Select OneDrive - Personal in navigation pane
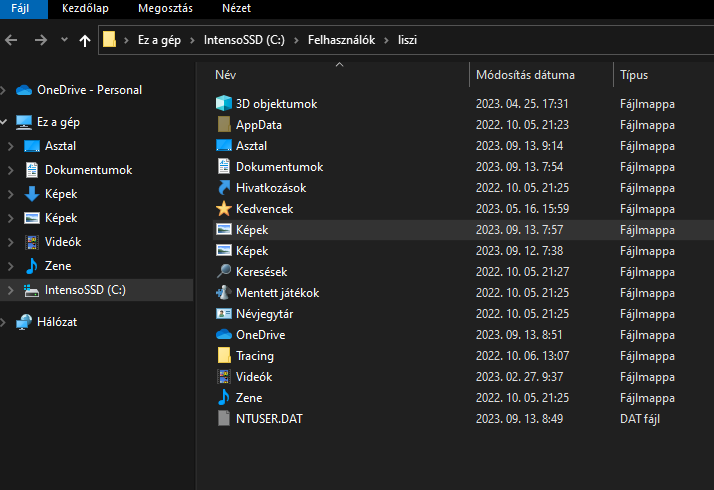 pos(89,90)
